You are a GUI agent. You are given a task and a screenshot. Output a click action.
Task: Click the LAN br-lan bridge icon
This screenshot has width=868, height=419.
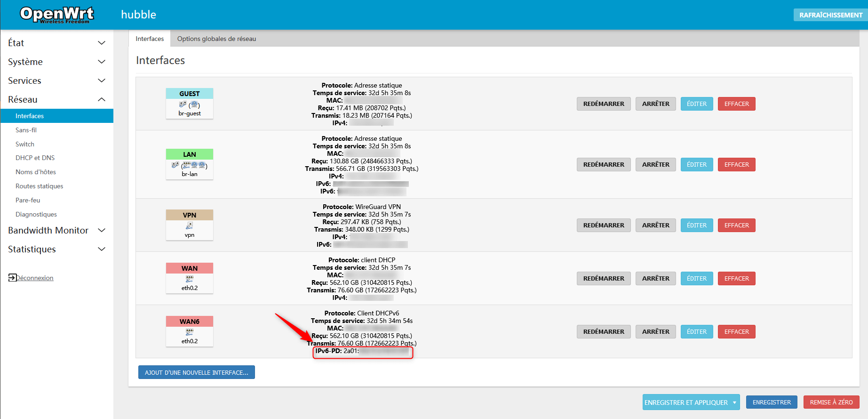click(190, 165)
